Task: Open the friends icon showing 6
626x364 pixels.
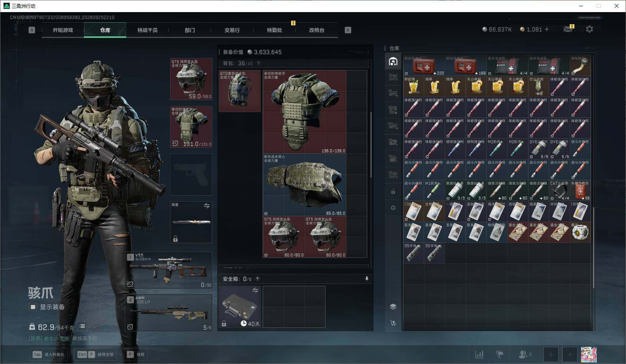Action: [525, 354]
